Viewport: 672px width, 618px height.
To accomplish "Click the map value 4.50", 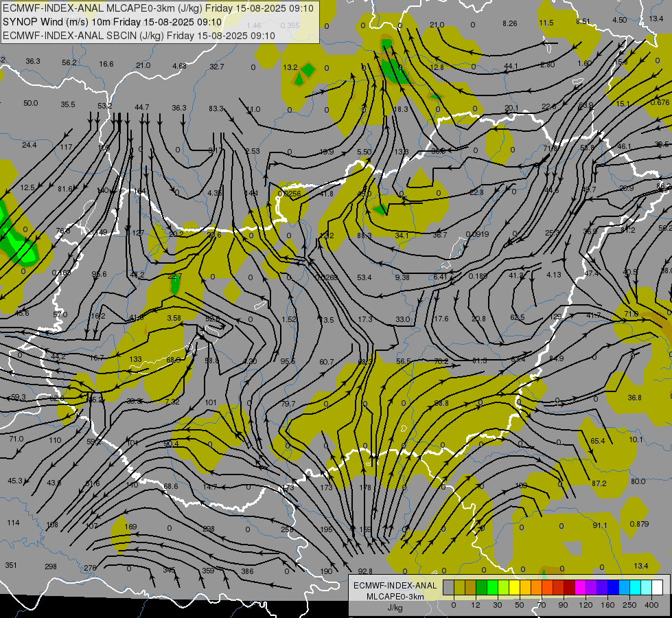I will [x=619, y=20].
